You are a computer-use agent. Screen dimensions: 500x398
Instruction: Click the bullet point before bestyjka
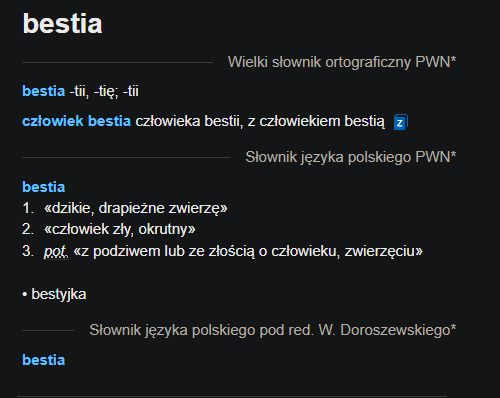(24, 295)
